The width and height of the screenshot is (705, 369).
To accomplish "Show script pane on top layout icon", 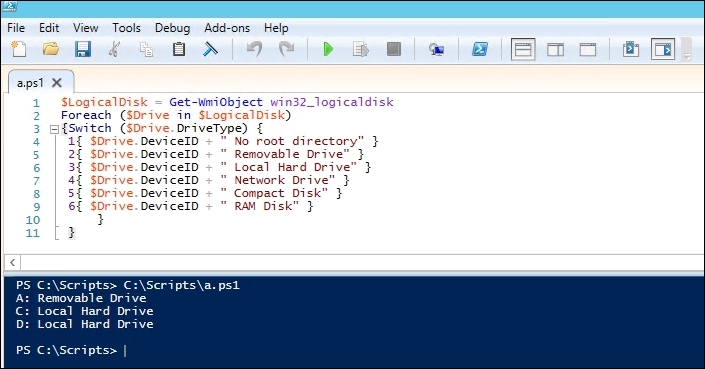I will (523, 49).
